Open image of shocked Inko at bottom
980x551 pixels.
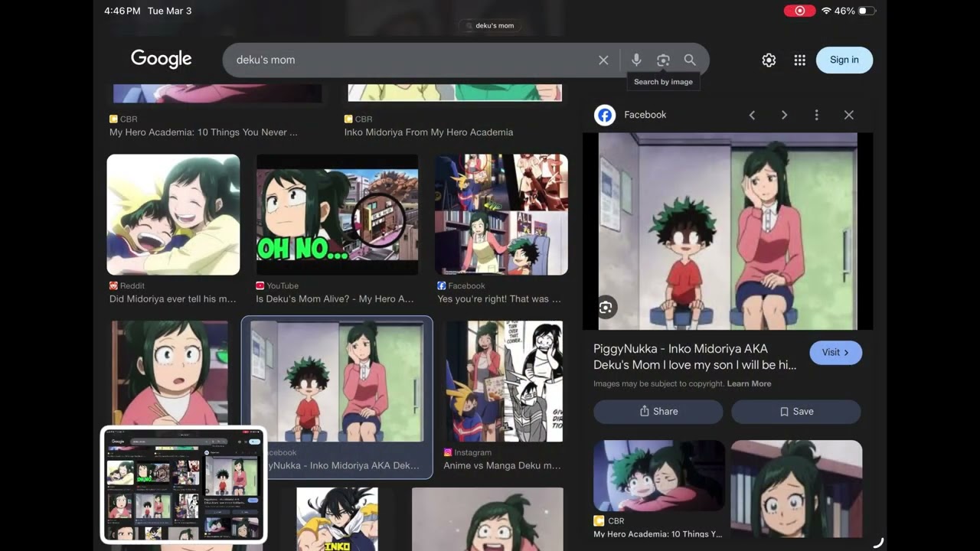click(x=488, y=519)
